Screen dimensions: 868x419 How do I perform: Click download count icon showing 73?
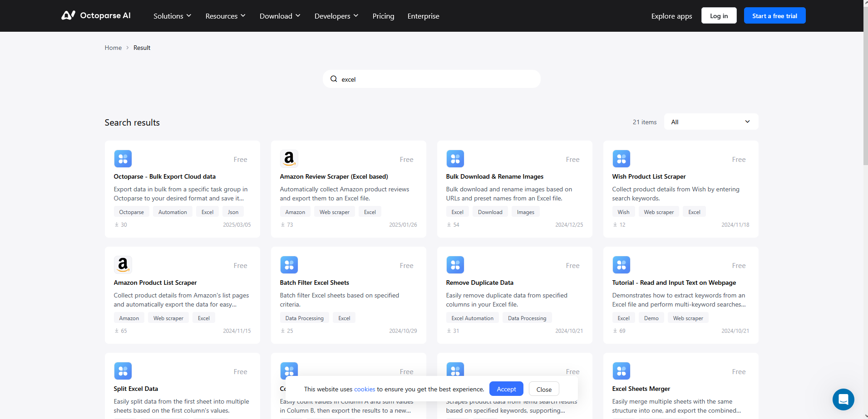tap(283, 224)
